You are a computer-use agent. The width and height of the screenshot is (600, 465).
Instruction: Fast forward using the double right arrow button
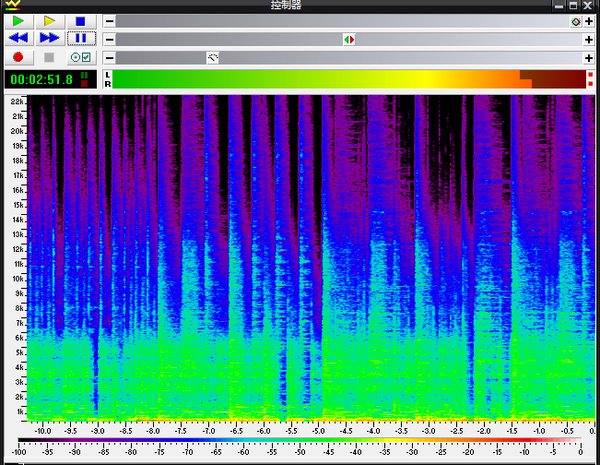[x=50, y=38]
